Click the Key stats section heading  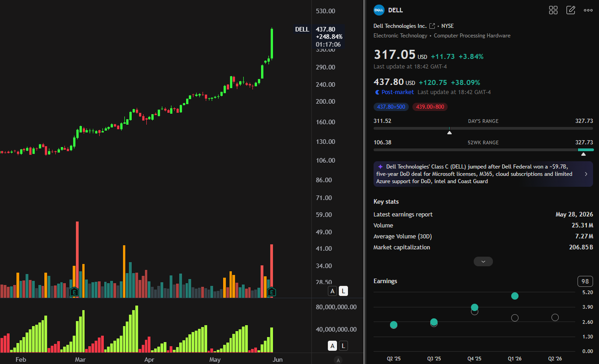pyautogui.click(x=386, y=201)
